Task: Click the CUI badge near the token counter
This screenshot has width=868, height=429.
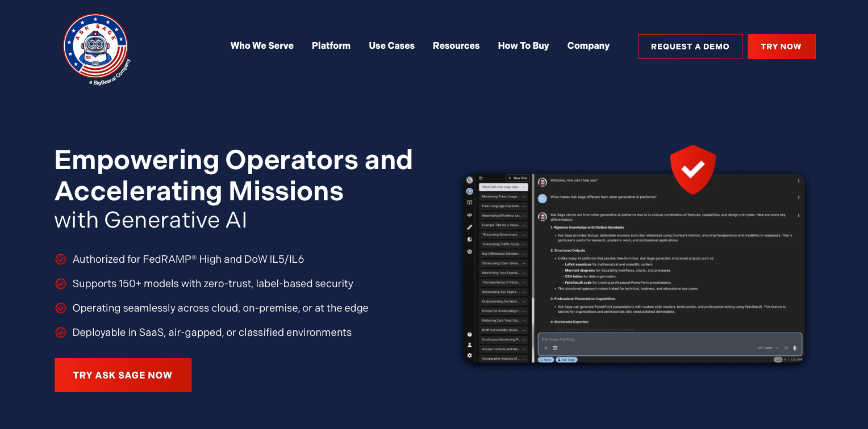Action: (x=777, y=360)
